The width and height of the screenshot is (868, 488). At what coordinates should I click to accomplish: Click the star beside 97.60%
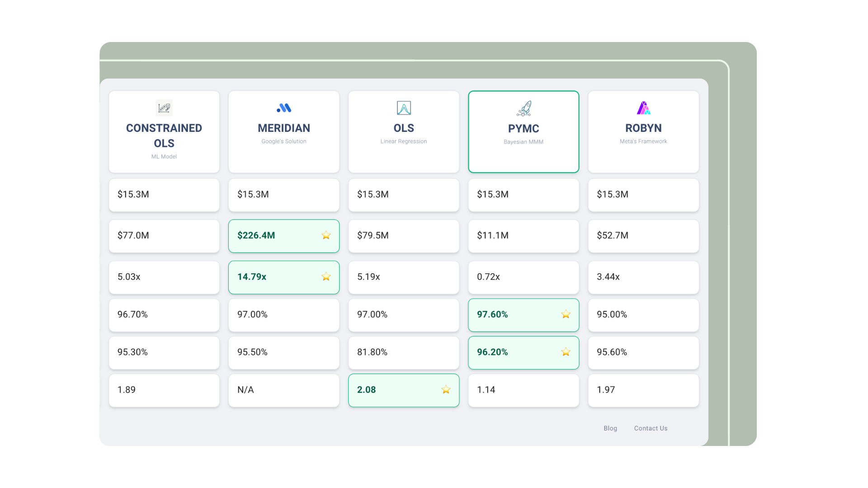click(x=566, y=314)
